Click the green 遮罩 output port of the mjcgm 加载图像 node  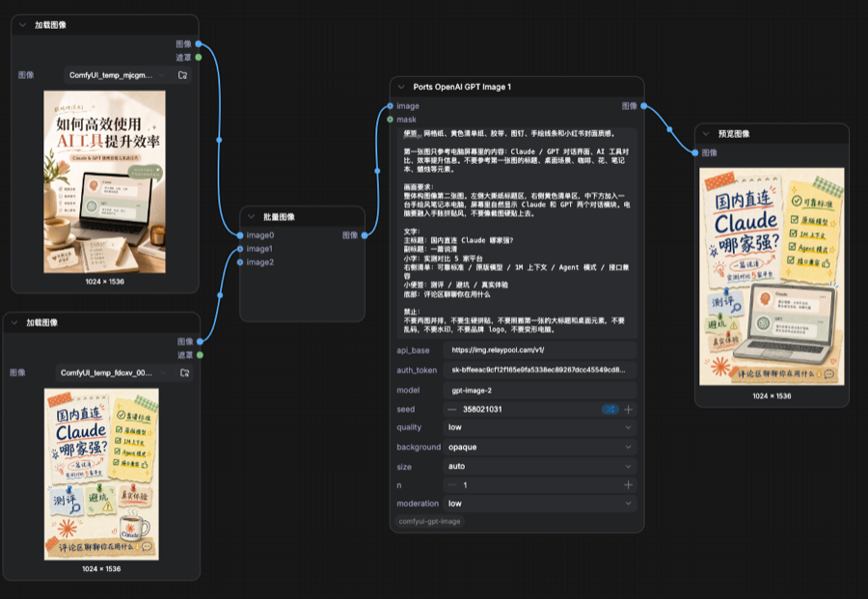point(199,57)
